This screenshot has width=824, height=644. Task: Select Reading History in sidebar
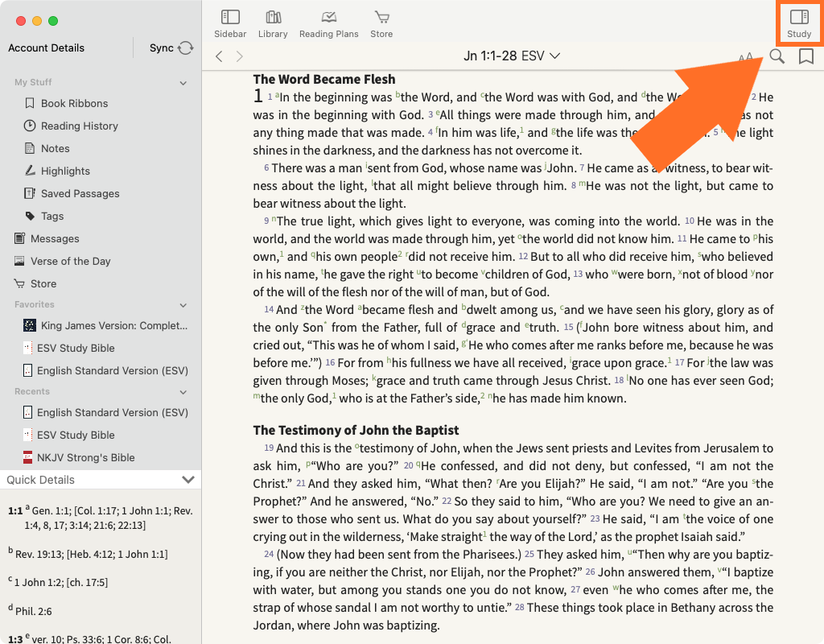click(79, 126)
